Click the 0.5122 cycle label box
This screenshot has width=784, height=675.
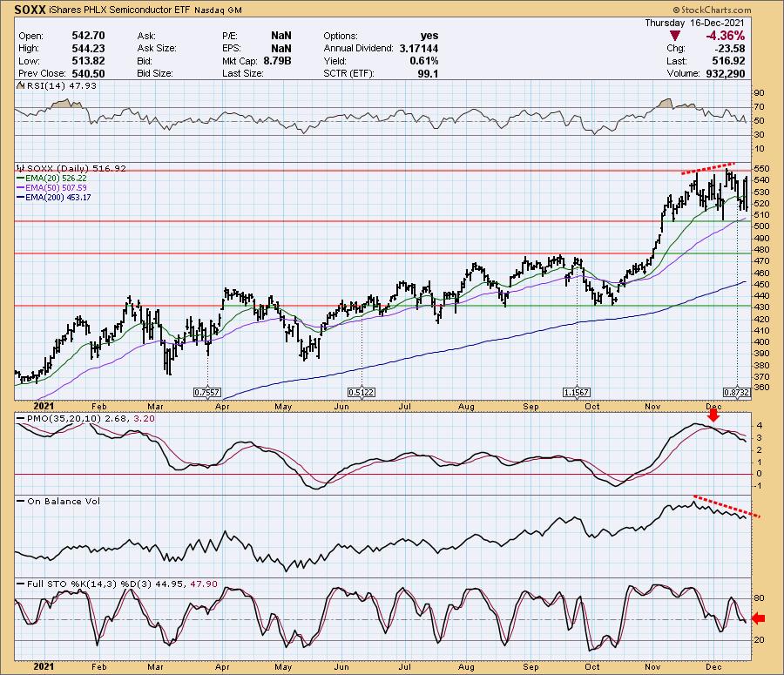coord(362,393)
